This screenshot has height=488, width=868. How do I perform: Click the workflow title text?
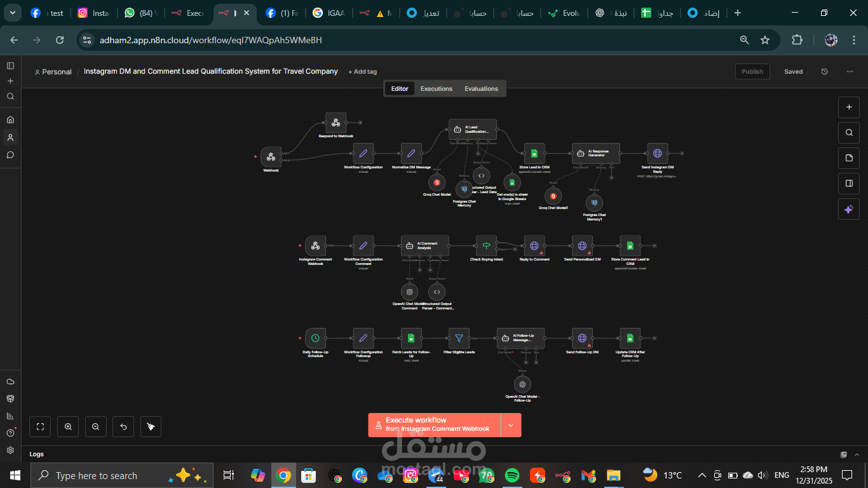tap(211, 72)
